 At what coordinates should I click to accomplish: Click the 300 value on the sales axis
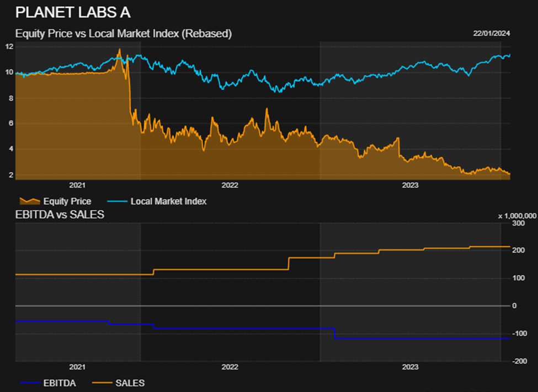[518, 223]
